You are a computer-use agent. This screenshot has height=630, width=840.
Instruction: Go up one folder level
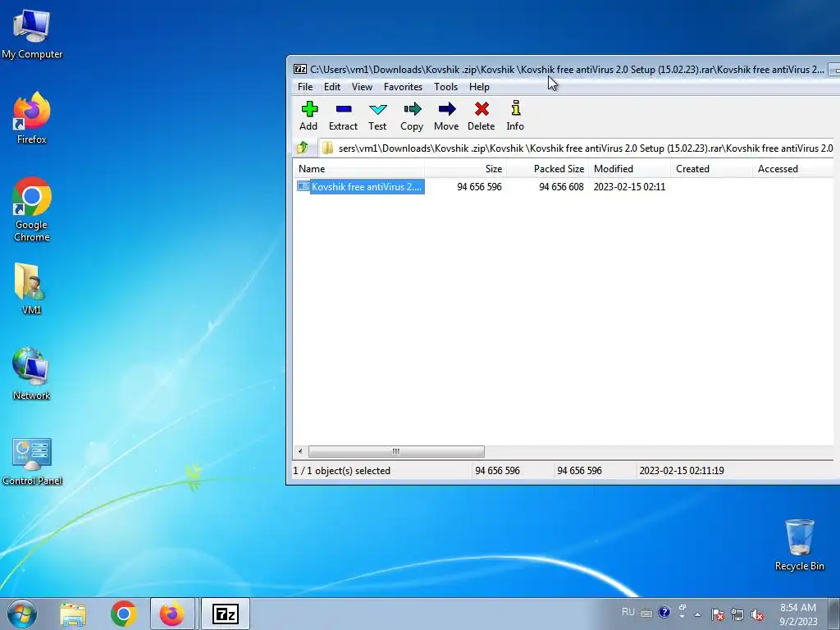[x=303, y=148]
